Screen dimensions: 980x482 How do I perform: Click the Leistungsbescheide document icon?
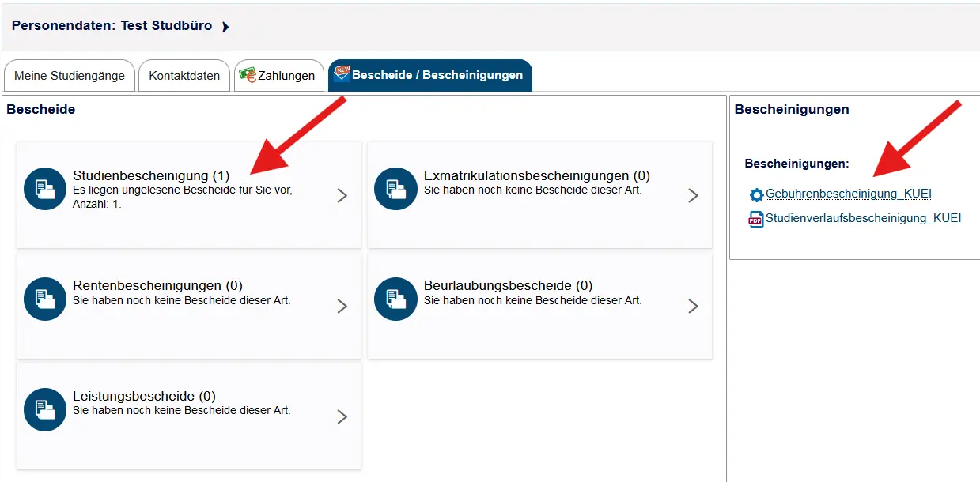45,409
